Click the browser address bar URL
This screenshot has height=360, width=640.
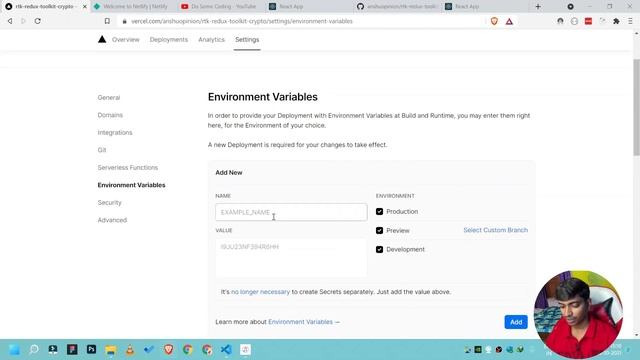[242, 21]
